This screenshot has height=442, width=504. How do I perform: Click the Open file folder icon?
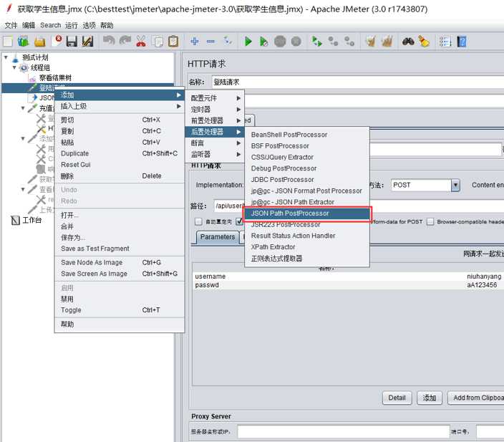40,42
